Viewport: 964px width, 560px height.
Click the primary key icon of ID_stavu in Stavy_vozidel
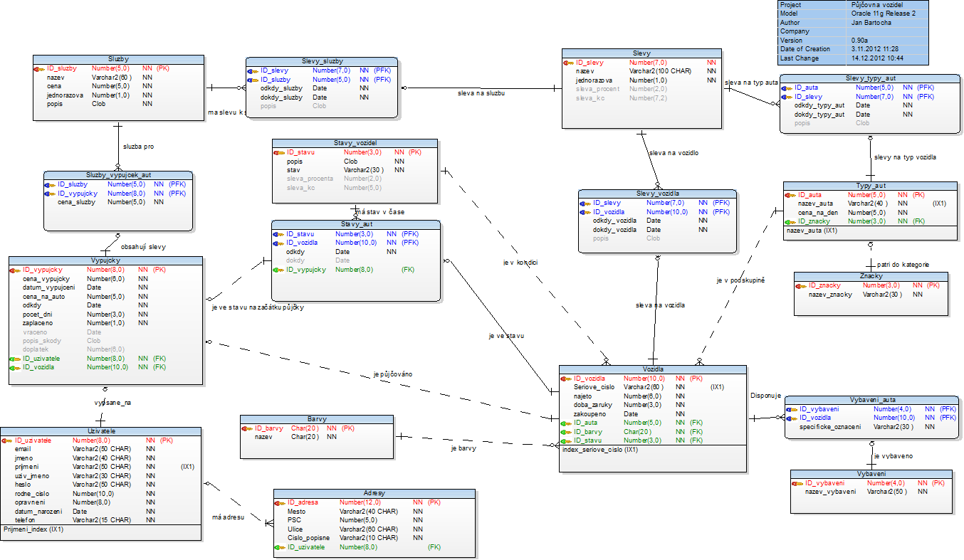(x=279, y=152)
